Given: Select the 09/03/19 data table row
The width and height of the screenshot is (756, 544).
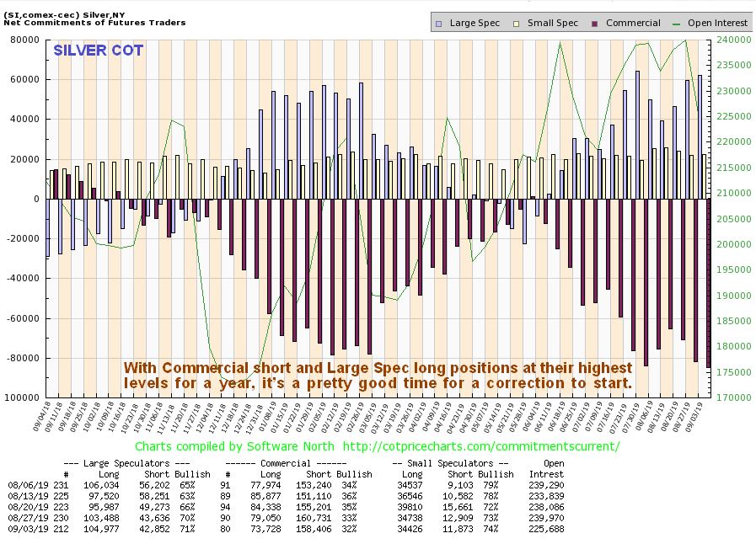Looking at the screenshot, I should tap(286, 529).
